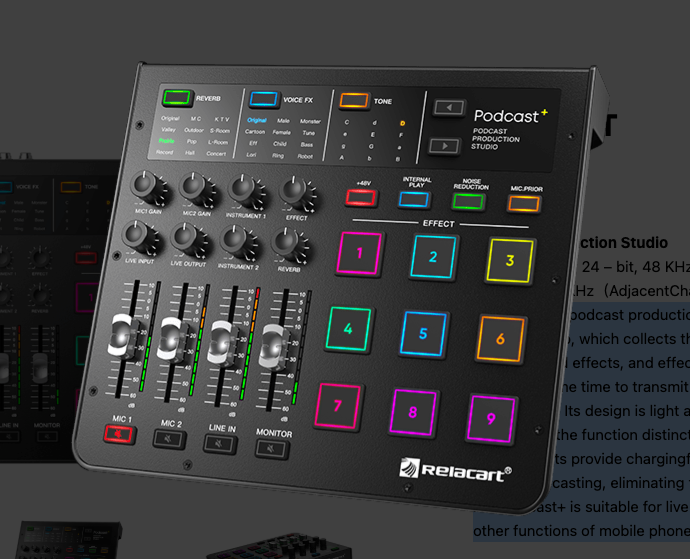Image resolution: width=690 pixels, height=559 pixels.
Task: Click the Podcast+ logo text
Action: click(x=510, y=116)
